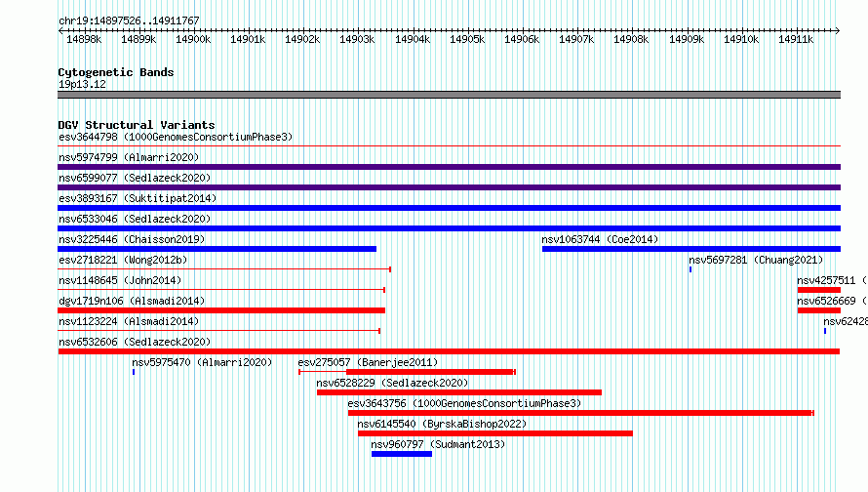This screenshot has width=868, height=492.
Task: Click the nsv6526669 red bar
Action: 819,310
